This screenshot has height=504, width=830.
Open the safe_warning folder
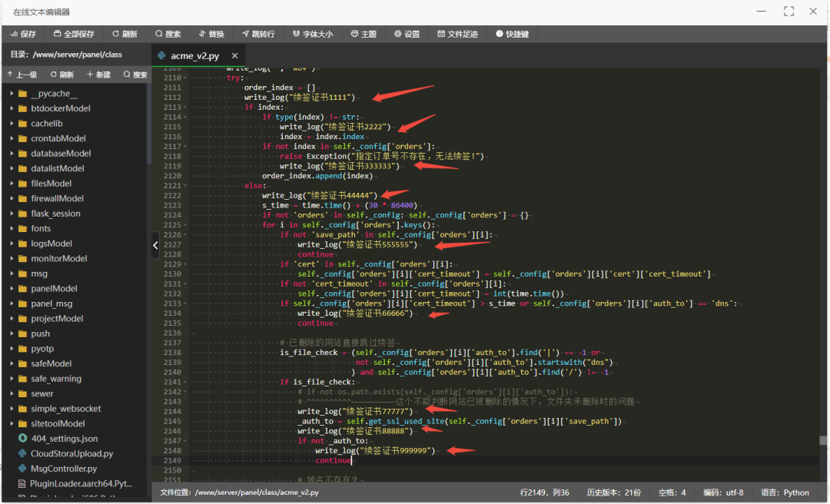click(56, 379)
